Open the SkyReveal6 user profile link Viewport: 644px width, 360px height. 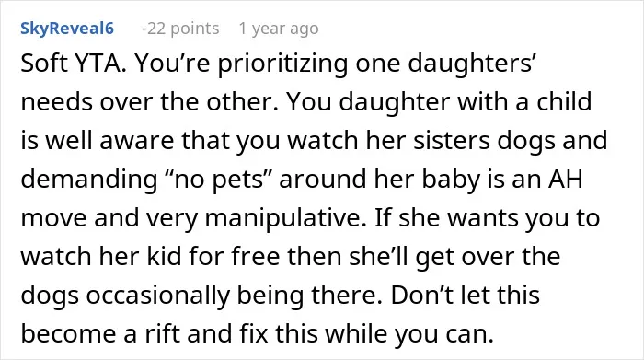tap(67, 29)
